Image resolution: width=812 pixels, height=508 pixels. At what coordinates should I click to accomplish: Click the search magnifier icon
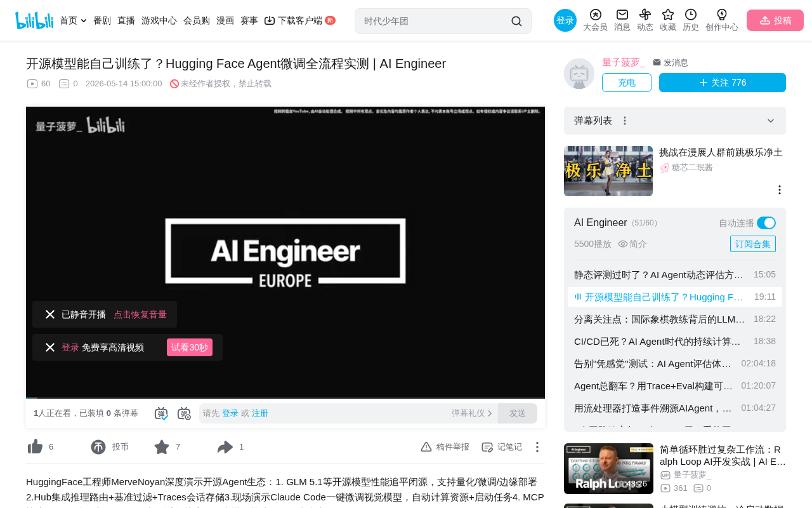click(x=516, y=21)
